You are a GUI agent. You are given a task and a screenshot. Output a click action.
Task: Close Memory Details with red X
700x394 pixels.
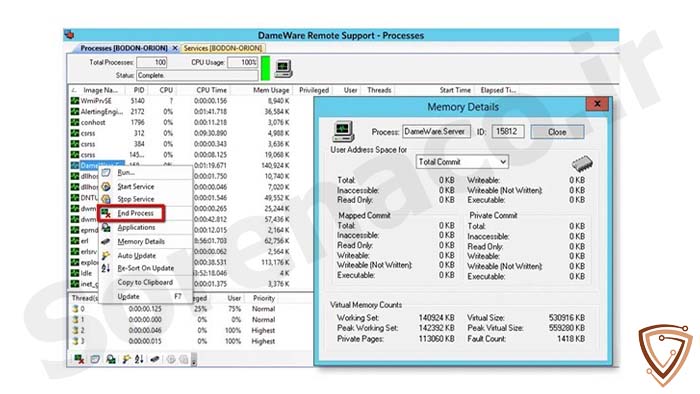597,104
